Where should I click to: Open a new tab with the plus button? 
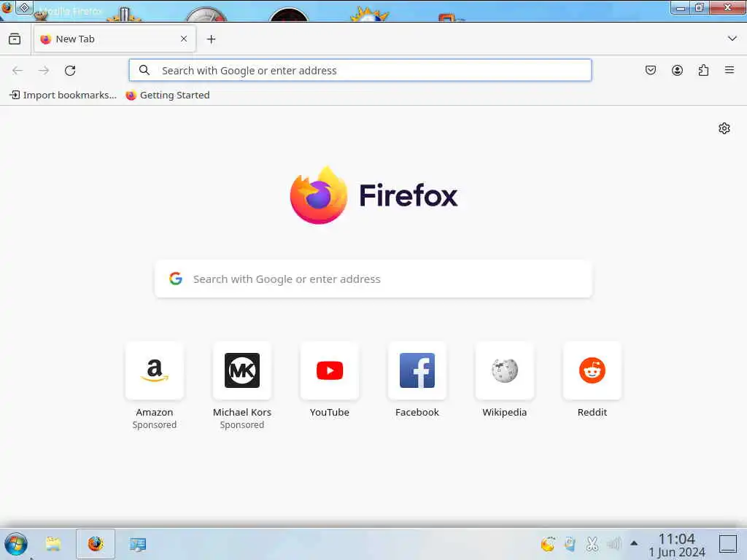211,39
